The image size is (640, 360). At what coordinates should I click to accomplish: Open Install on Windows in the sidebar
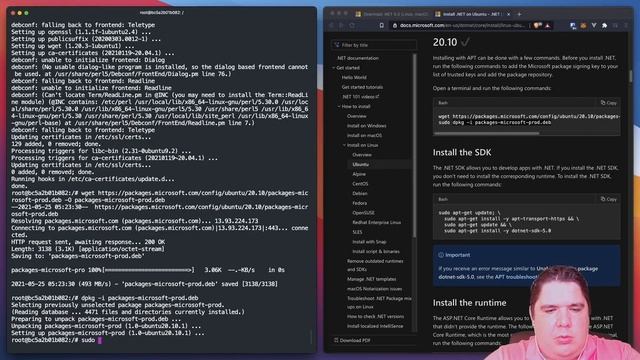367,126
